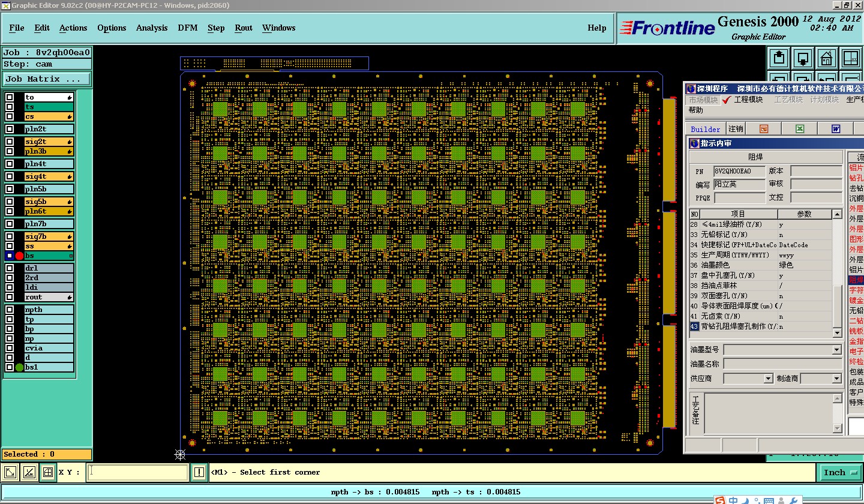Select the pln5b layer name

[x=49, y=189]
